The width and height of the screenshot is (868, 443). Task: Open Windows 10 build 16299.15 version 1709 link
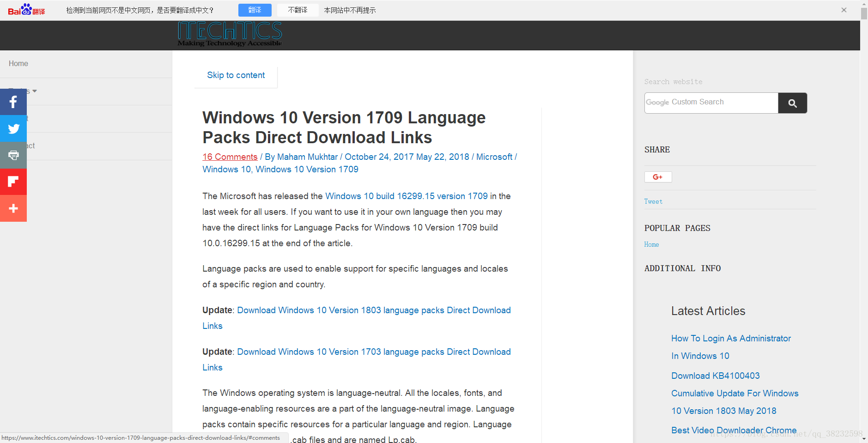pyautogui.click(x=407, y=196)
